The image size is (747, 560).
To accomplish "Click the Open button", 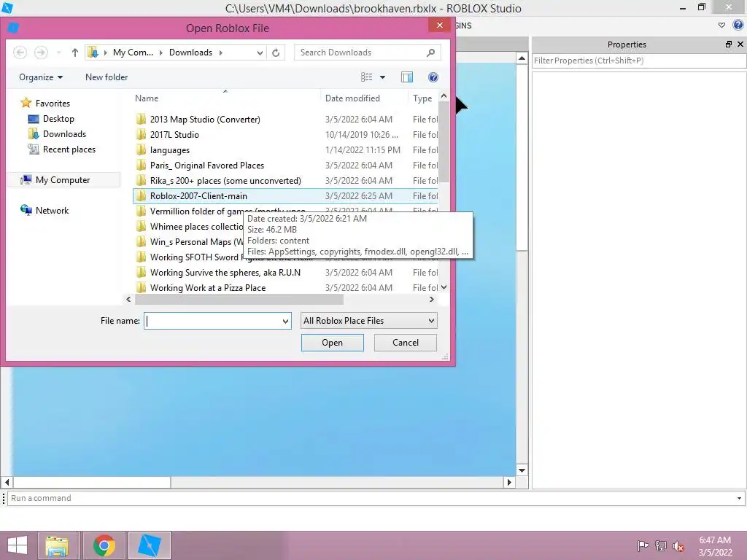I will 332,343.
